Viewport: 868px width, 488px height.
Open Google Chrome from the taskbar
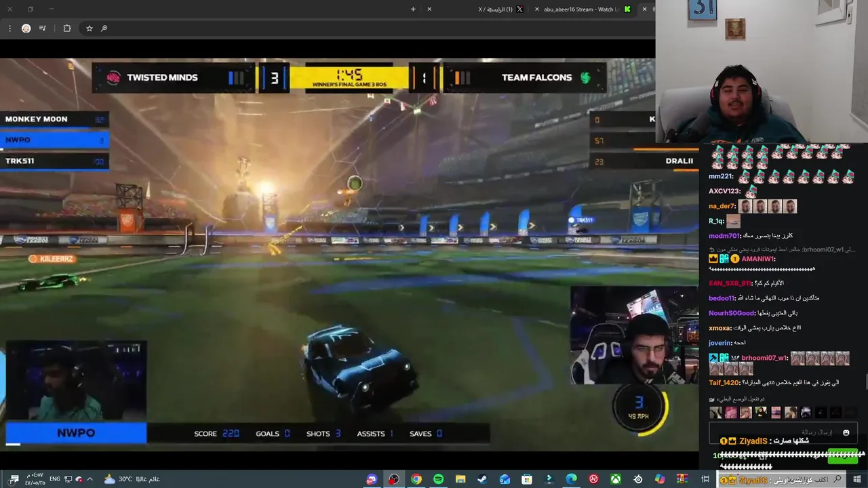coord(416,479)
